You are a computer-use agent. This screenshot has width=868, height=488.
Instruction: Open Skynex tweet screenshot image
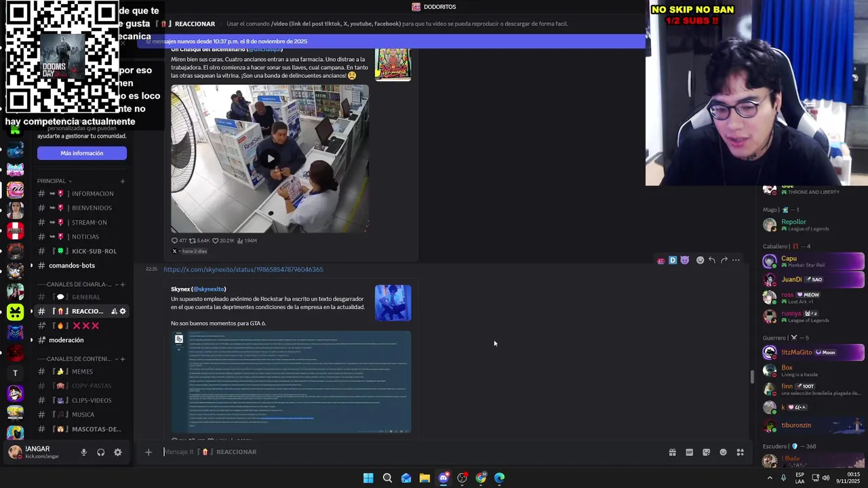(x=291, y=382)
